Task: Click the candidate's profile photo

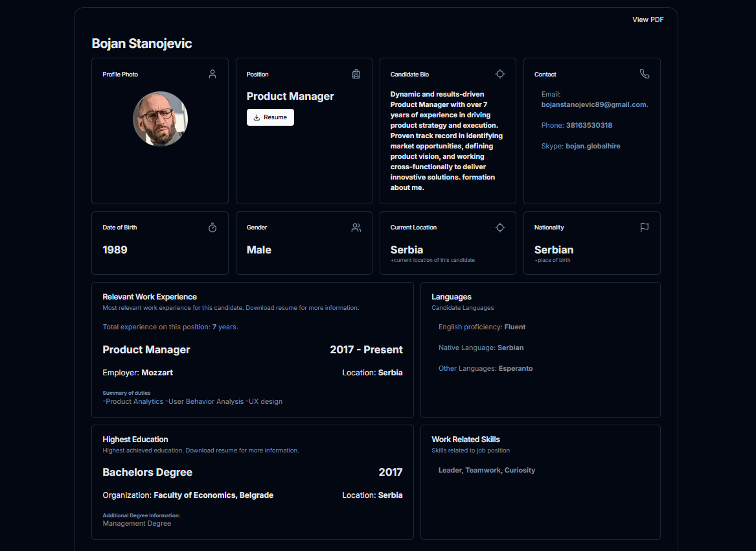Action: pyautogui.click(x=160, y=119)
